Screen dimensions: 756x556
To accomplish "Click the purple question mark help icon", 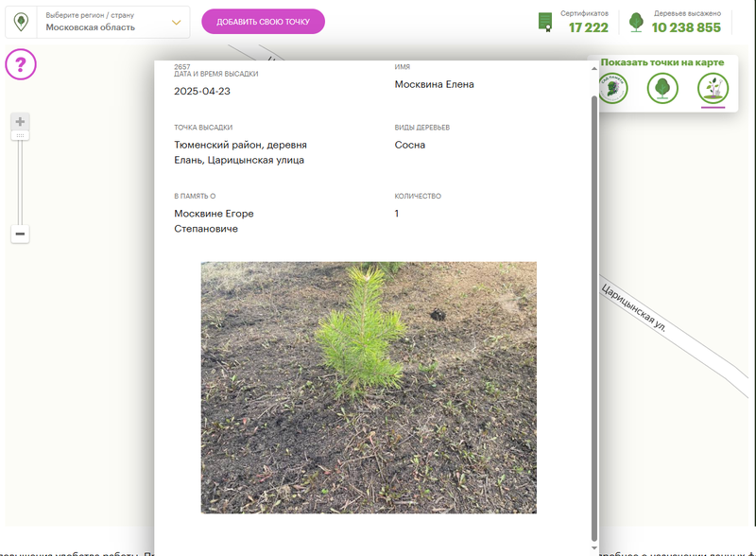I will 21,64.
